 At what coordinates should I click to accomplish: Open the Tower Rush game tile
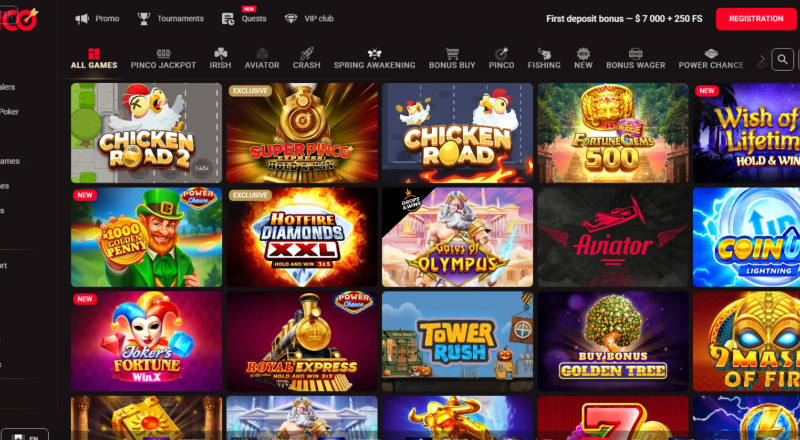[x=458, y=341]
